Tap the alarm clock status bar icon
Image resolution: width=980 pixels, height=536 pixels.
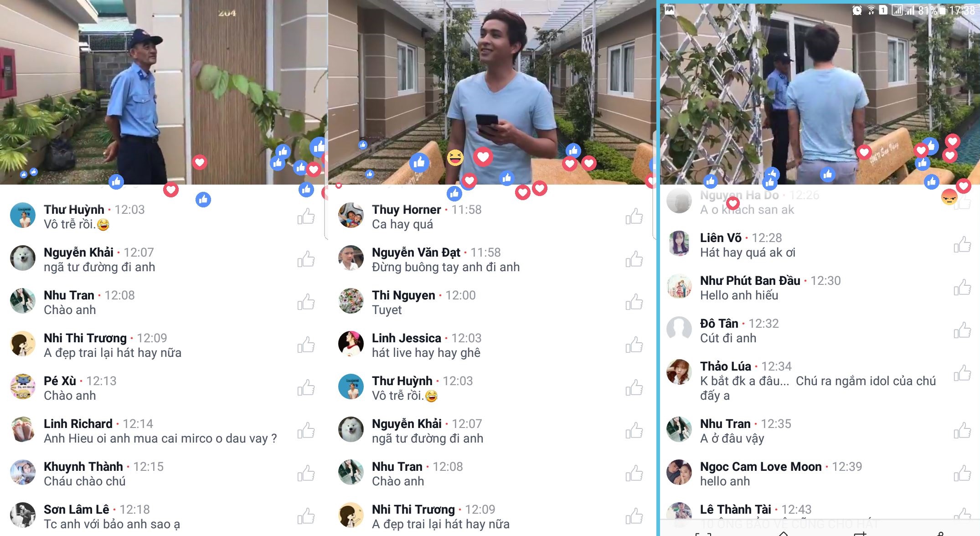point(857,10)
